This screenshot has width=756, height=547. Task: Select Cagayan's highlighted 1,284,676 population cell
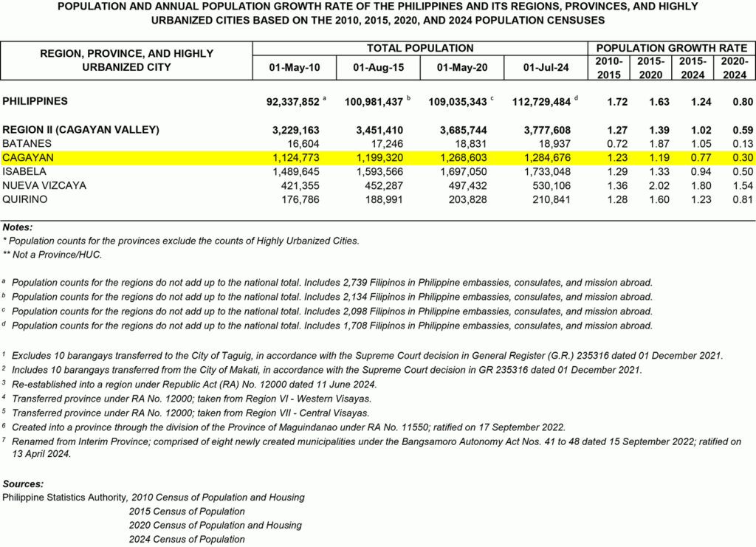545,158
